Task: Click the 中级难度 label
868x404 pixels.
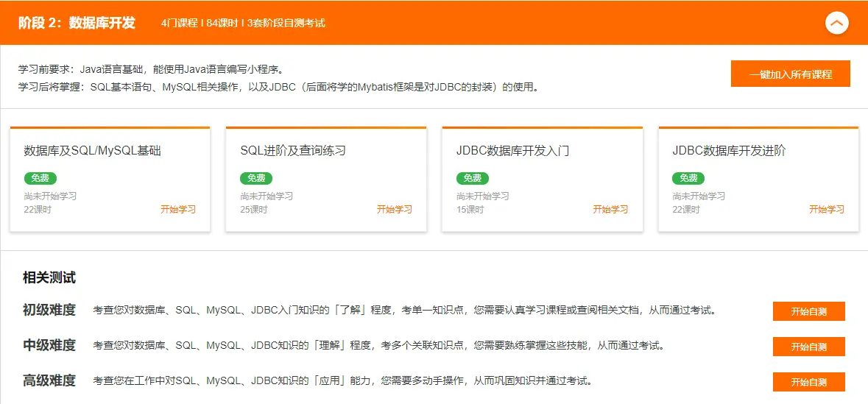Action: tap(49, 345)
